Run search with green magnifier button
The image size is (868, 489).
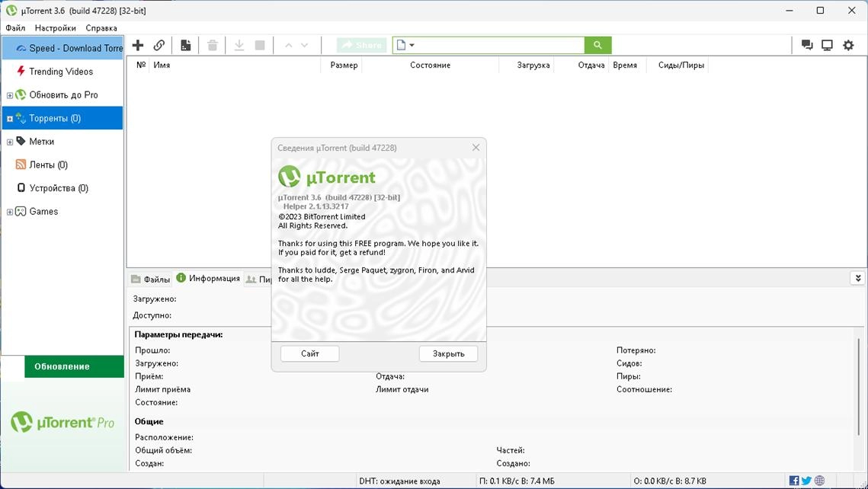(x=598, y=46)
